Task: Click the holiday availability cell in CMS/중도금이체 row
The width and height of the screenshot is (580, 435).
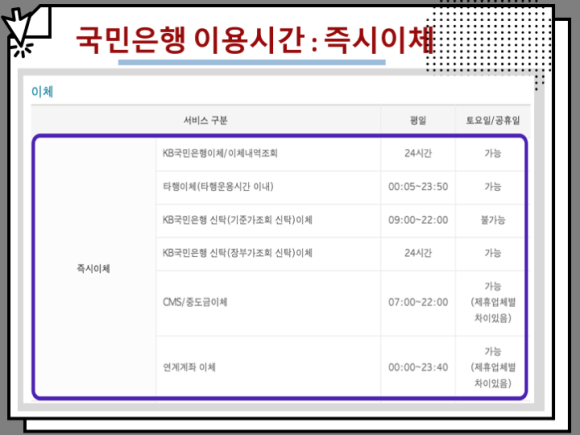Action: [493, 302]
